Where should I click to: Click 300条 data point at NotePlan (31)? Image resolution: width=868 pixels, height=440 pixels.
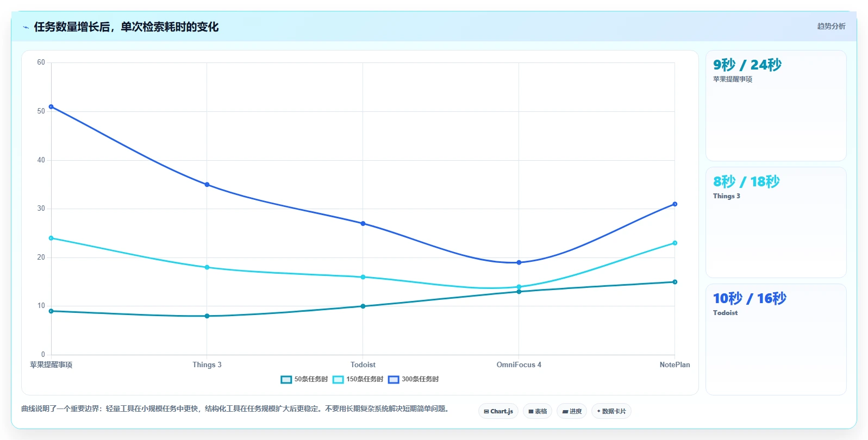coord(675,204)
